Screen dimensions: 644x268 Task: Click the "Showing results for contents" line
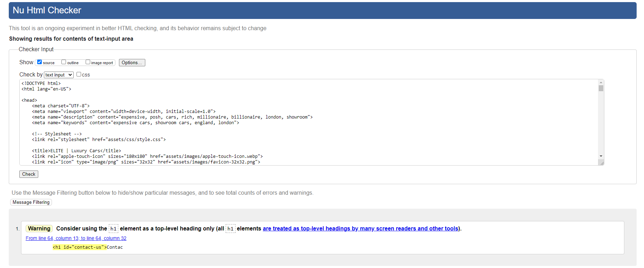click(71, 39)
